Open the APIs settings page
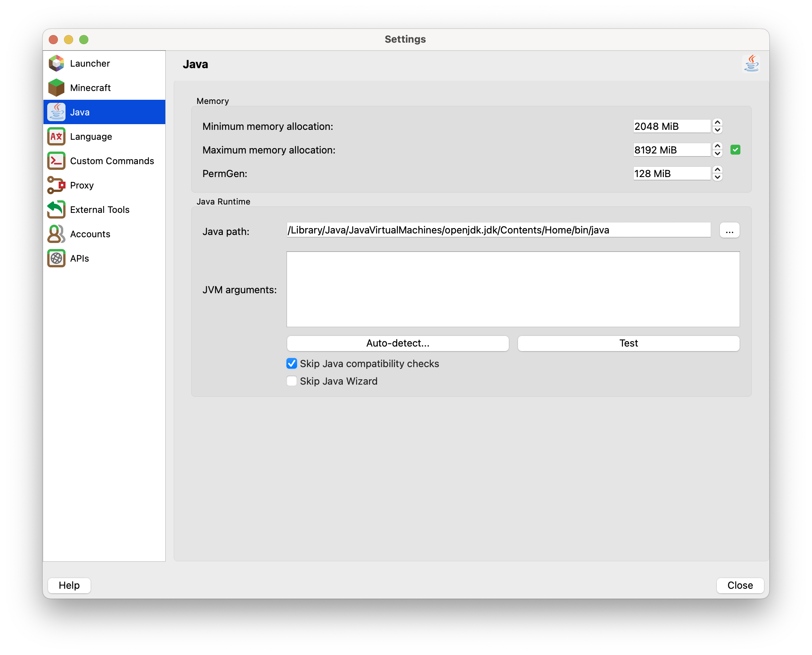Screen dimensions: 812x655 (104, 258)
